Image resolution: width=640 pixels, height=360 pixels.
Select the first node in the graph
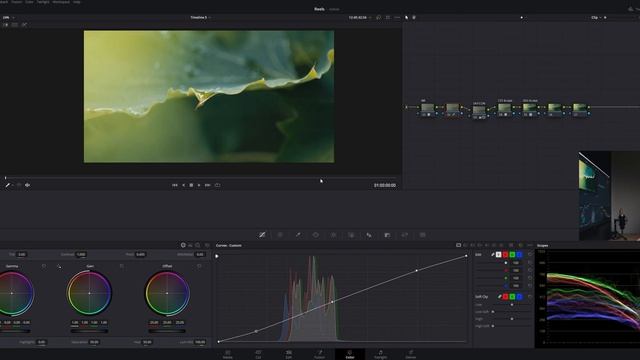[x=427, y=109]
